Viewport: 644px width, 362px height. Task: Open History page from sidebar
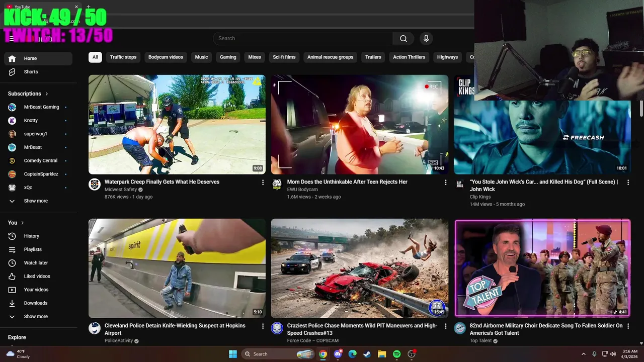(38, 236)
